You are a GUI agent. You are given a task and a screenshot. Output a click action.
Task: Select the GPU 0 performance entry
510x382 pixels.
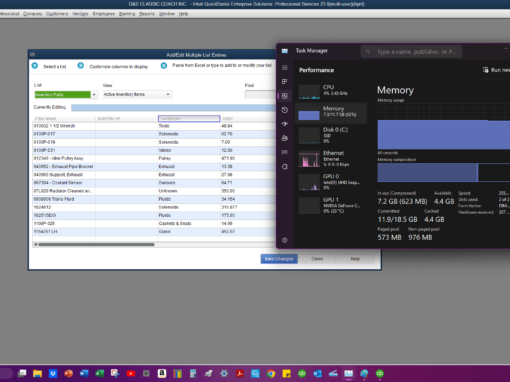[x=331, y=182]
